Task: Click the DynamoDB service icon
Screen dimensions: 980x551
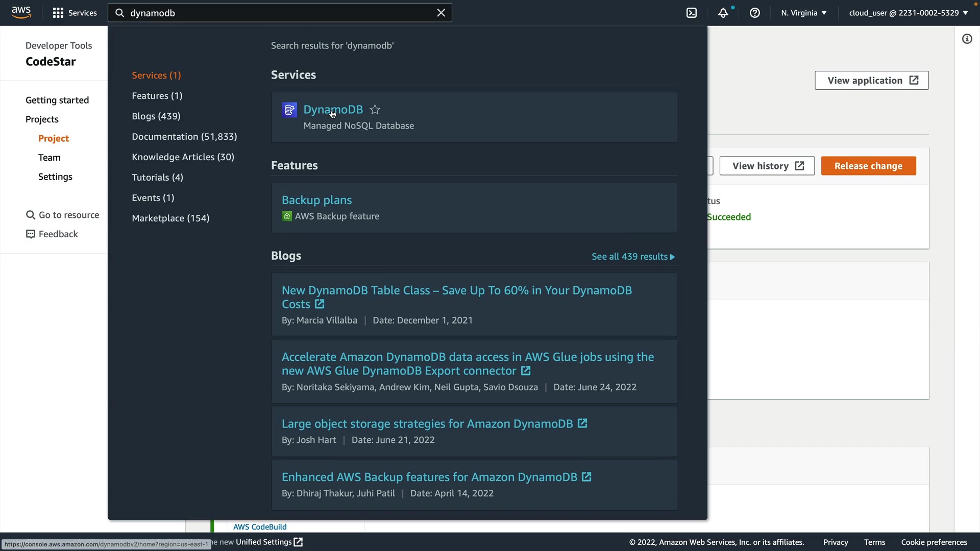Action: pos(289,110)
